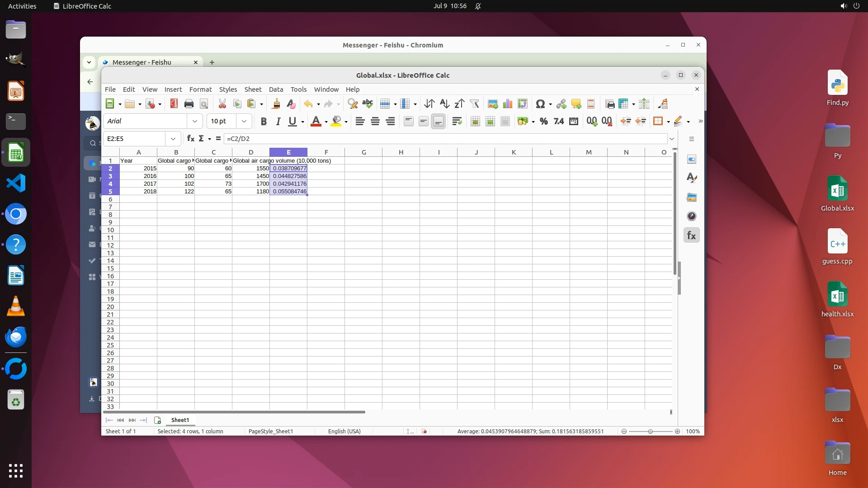
Task: Click the Clone Formatting paintbrush
Action: pyautogui.click(x=276, y=104)
